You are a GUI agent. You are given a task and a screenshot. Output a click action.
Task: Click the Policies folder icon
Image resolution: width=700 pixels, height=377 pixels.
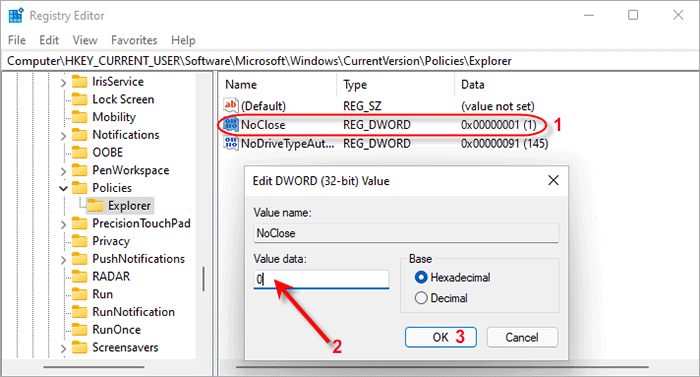[x=79, y=188]
